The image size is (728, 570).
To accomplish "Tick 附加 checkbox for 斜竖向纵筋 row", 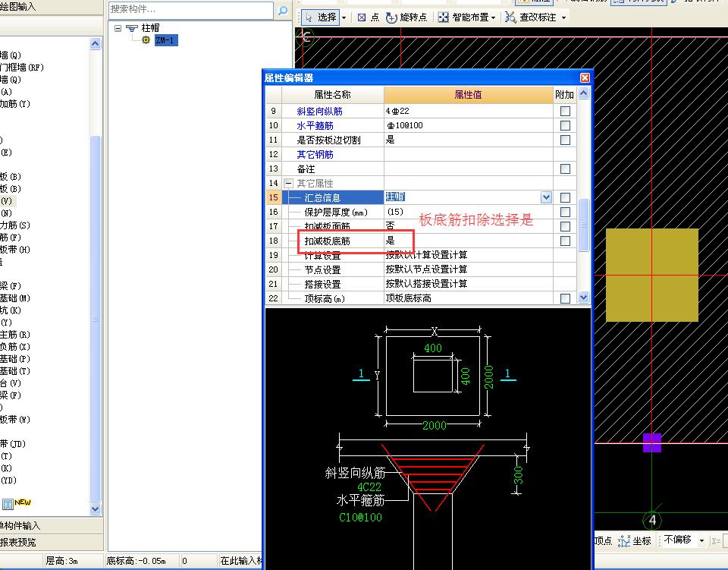I will 565,111.
